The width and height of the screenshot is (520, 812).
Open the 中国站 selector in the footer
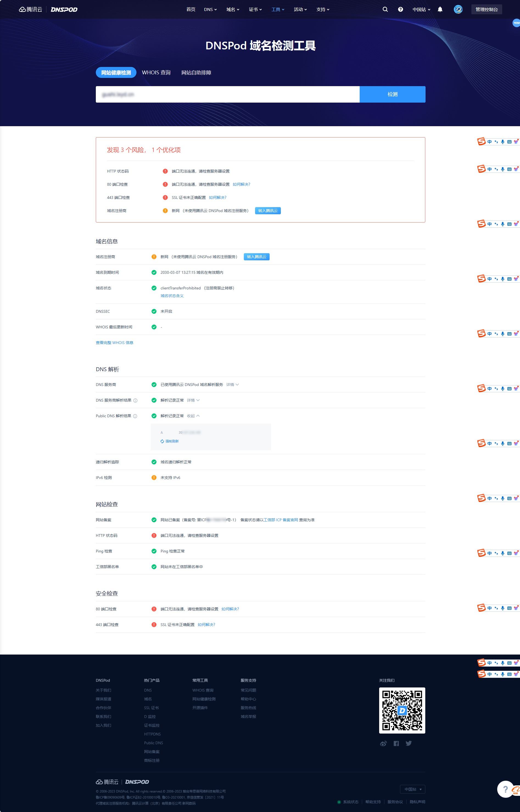coord(412,789)
